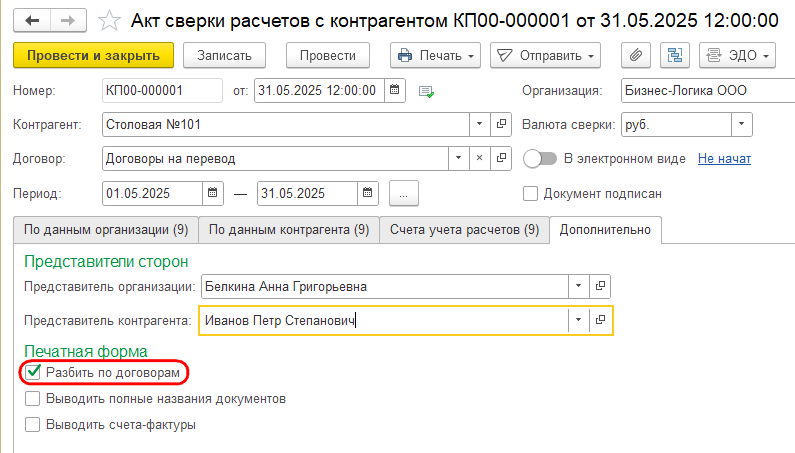
Task: Click Контрагент field Столовая №101
Action: (285, 124)
